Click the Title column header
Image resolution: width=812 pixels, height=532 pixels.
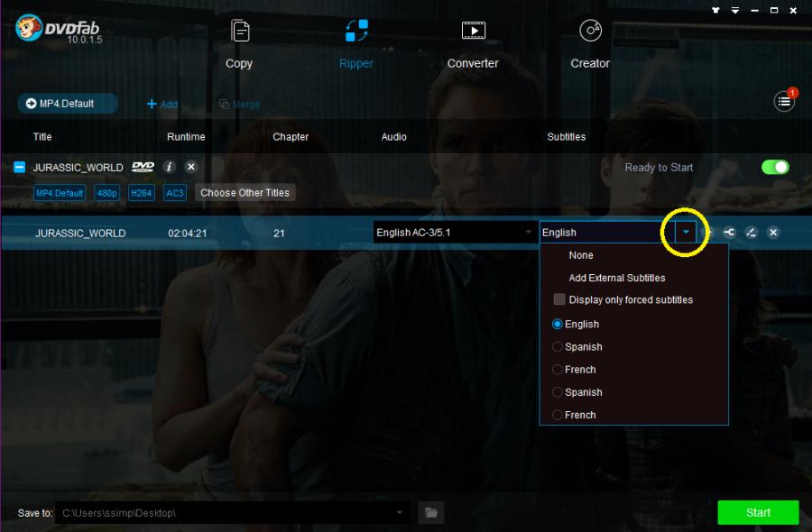click(42, 137)
